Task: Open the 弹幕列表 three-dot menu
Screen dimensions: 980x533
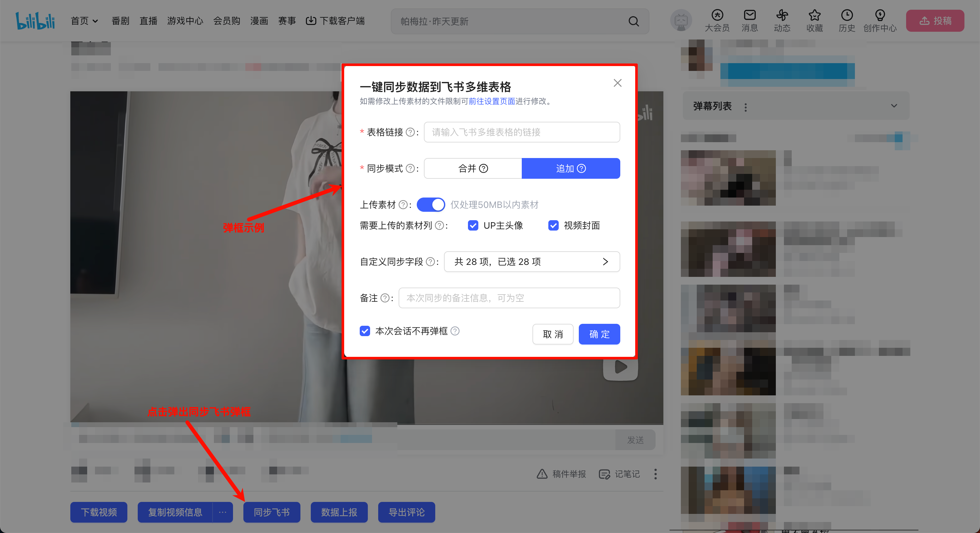Action: click(x=746, y=107)
